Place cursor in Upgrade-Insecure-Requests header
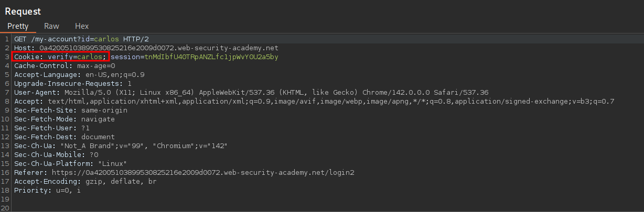The height and width of the screenshot is (212, 644). [x=73, y=84]
